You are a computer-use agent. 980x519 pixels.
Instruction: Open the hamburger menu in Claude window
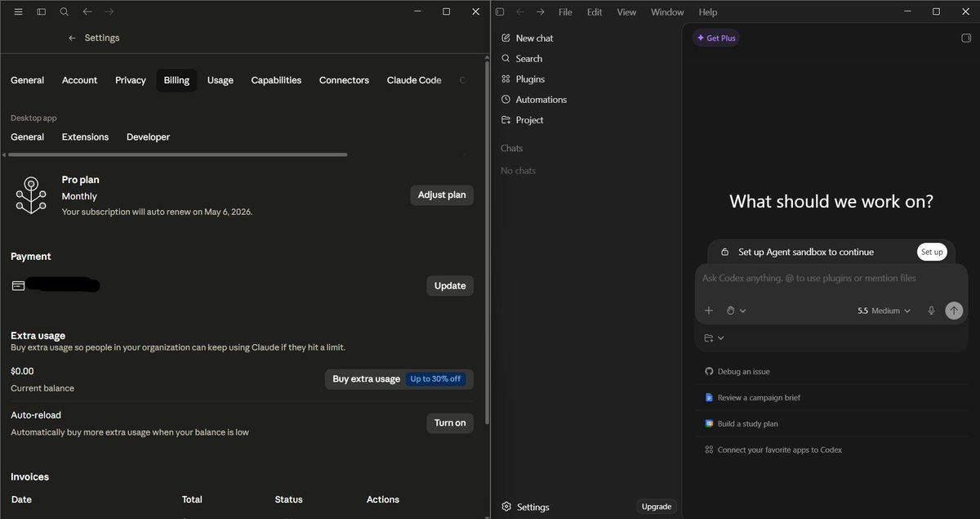(18, 11)
